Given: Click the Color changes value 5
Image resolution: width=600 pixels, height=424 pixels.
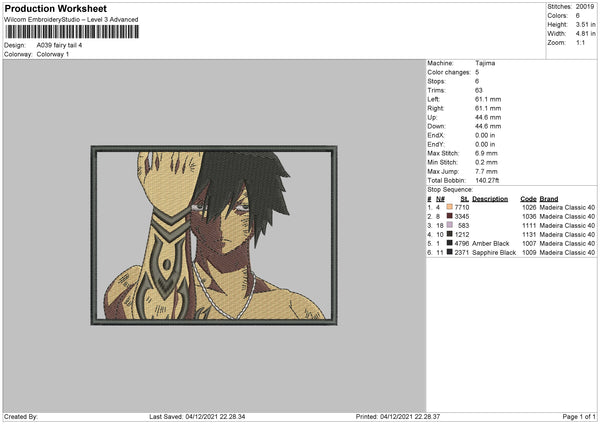Looking at the screenshot, I should point(477,72).
